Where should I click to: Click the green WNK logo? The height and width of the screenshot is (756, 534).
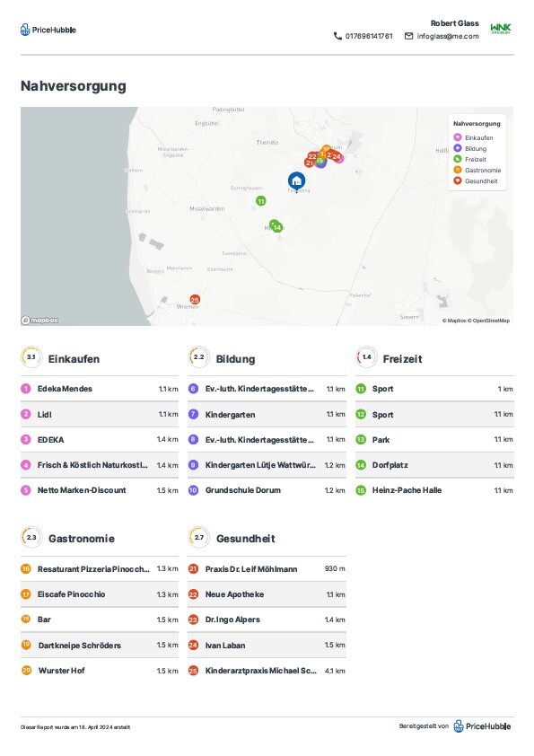tap(500, 29)
